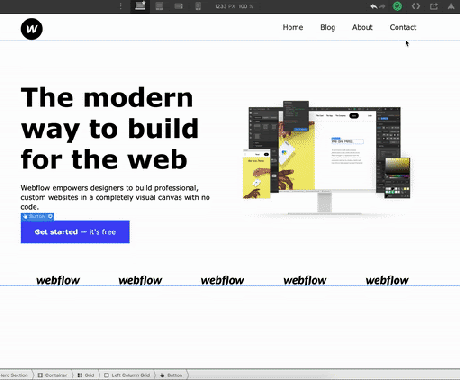Select the hero monitor mockup image
460x380 pixels.
click(327, 159)
